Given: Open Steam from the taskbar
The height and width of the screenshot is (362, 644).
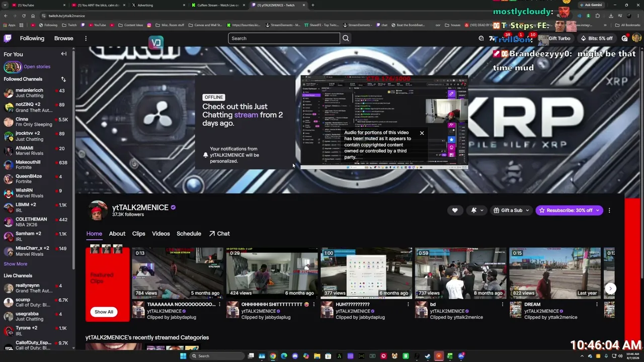Looking at the screenshot, I should click(x=428, y=356).
